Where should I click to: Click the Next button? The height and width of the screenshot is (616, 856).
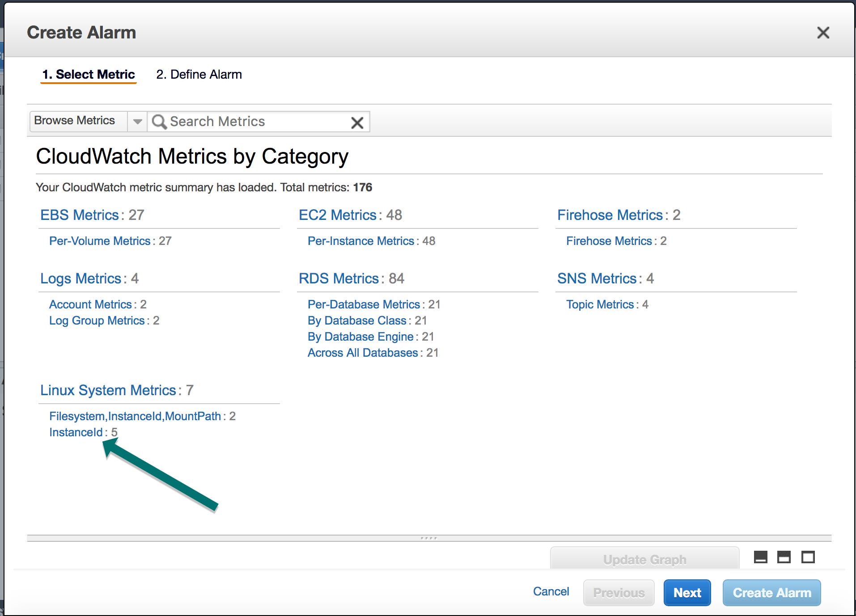pyautogui.click(x=687, y=593)
